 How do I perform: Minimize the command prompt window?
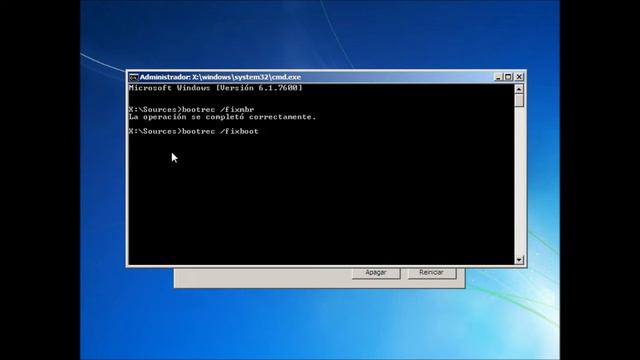(498, 77)
